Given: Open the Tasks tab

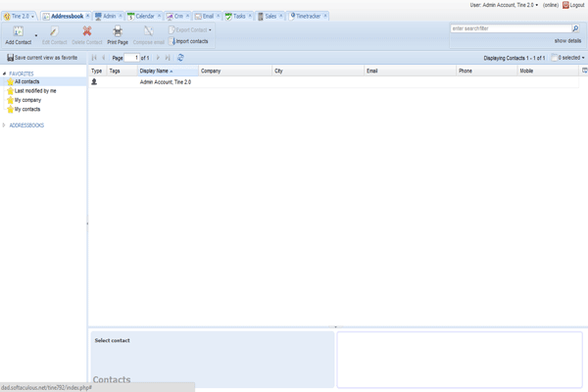Looking at the screenshot, I should (x=238, y=17).
